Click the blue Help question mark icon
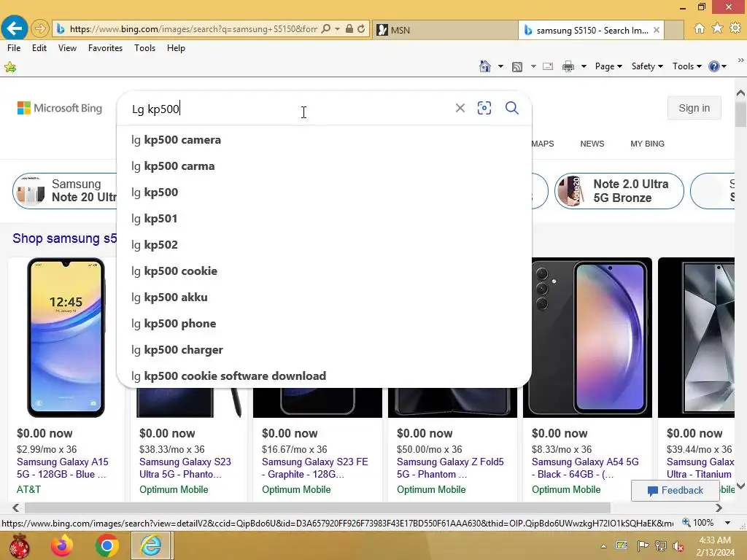747x560 pixels. pyautogui.click(x=713, y=66)
